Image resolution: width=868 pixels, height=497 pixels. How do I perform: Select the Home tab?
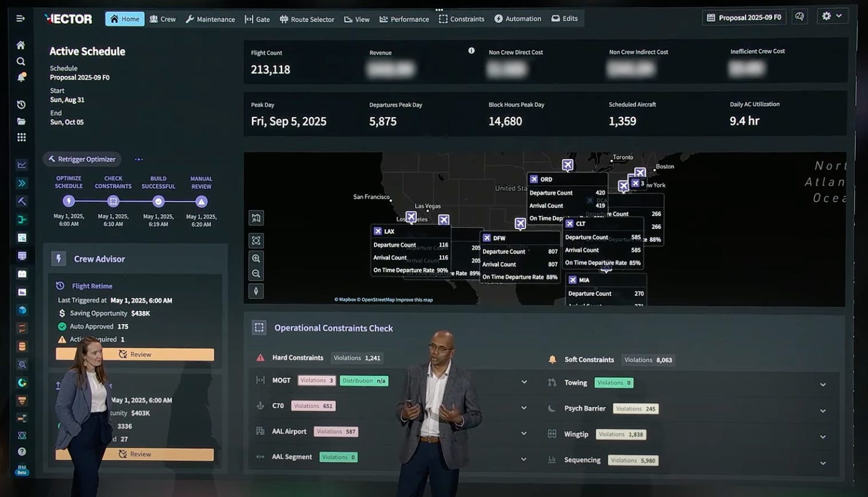click(125, 18)
